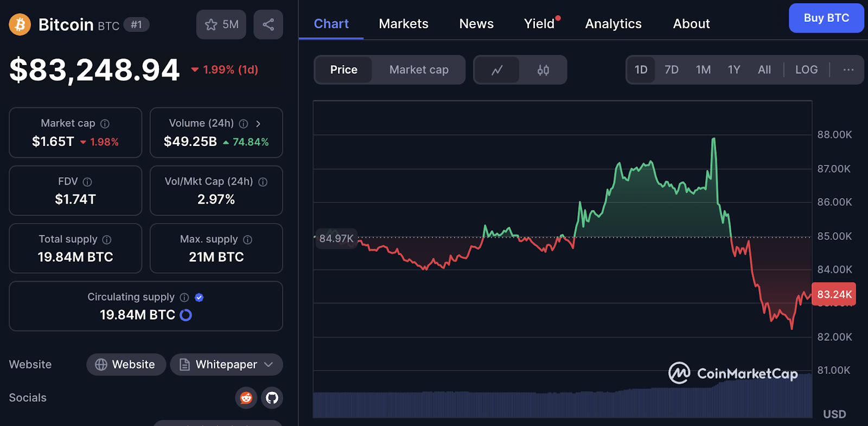868x426 pixels.
Task: Click the circulating supply verified badge
Action: coord(199,297)
